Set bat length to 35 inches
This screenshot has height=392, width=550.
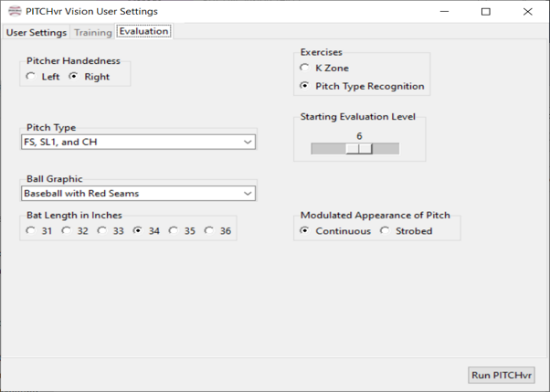click(175, 231)
